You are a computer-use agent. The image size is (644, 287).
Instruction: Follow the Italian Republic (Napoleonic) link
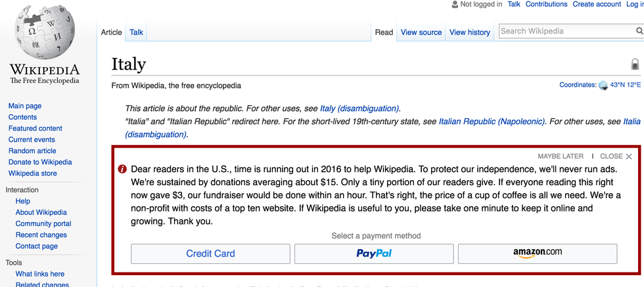pyautogui.click(x=492, y=121)
